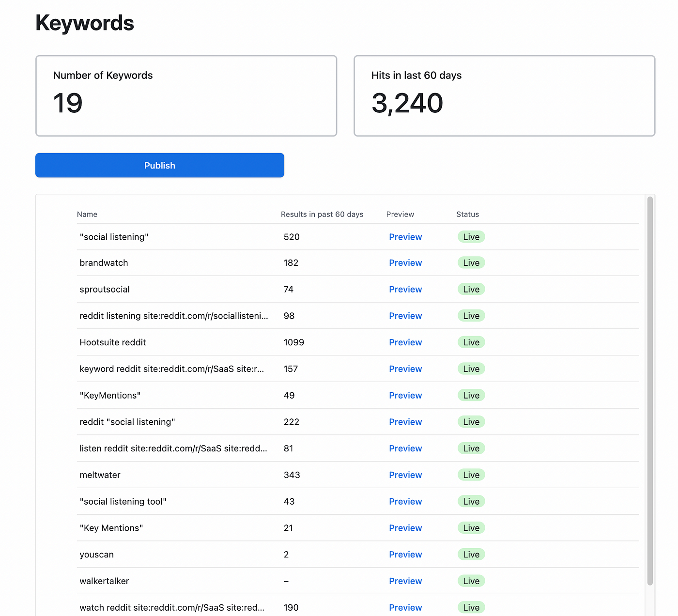Select the "Key Mentions" keyword name
Image resolution: width=678 pixels, height=616 pixels.
point(111,528)
